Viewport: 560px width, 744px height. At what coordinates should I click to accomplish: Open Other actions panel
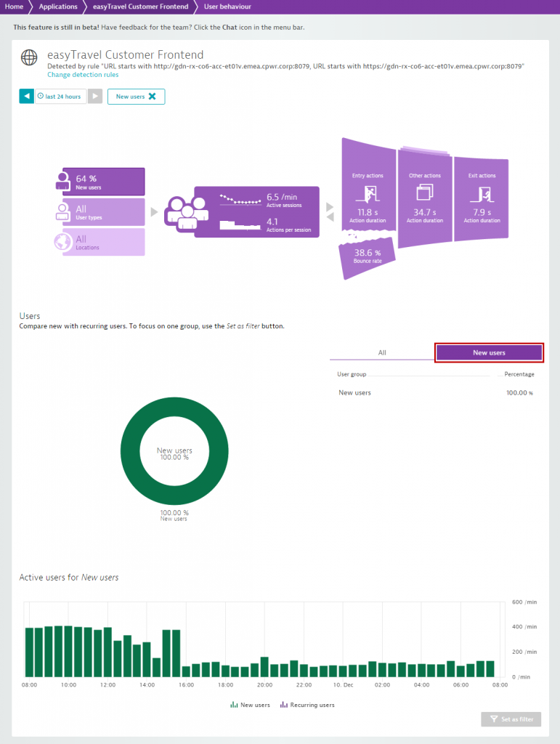point(425,197)
